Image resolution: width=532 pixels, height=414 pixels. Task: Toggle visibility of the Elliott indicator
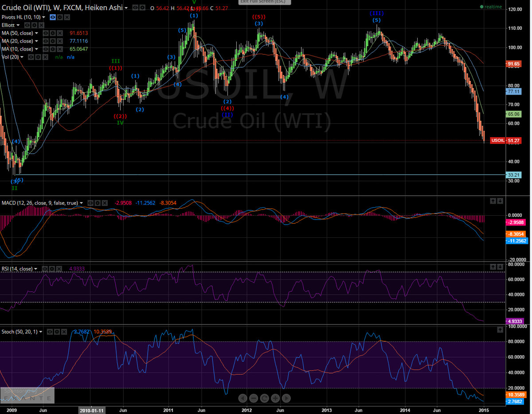(x=27, y=25)
